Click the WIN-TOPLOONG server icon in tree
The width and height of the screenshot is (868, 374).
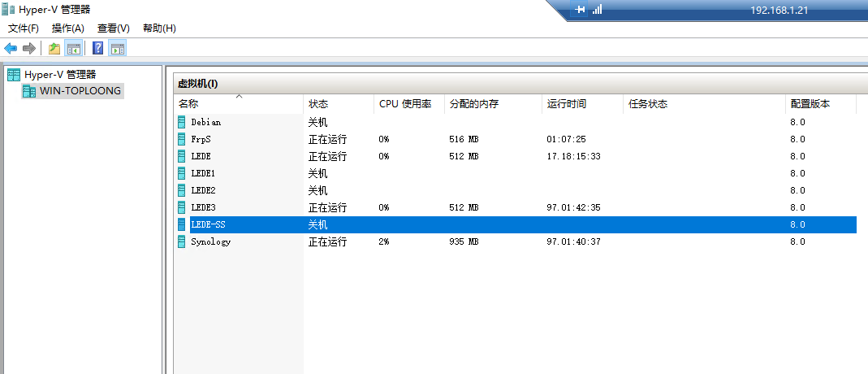coord(29,91)
